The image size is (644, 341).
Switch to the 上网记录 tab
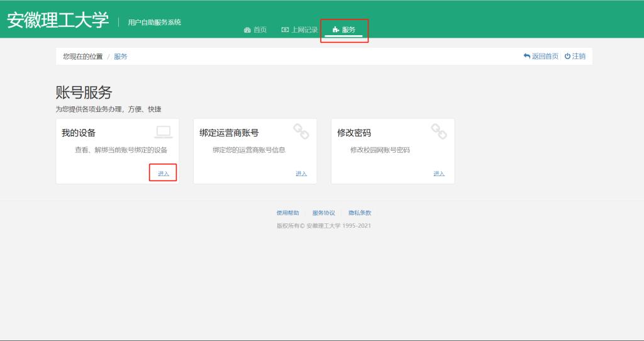coord(304,30)
